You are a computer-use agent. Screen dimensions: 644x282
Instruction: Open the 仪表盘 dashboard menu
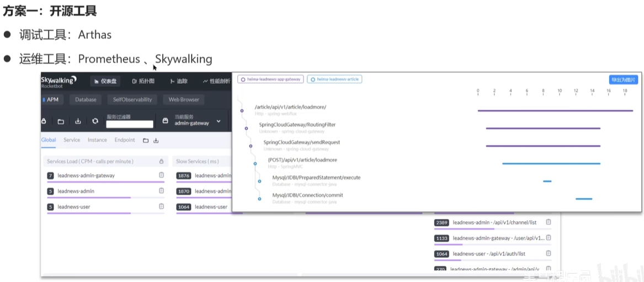[105, 81]
